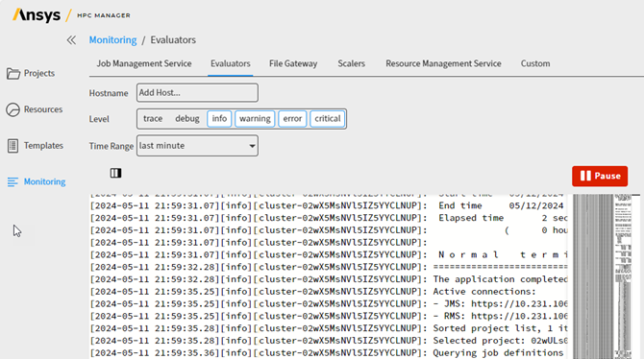This screenshot has height=359, width=644.
Task: Select the 'The application completed' log line
Action: 329,279
